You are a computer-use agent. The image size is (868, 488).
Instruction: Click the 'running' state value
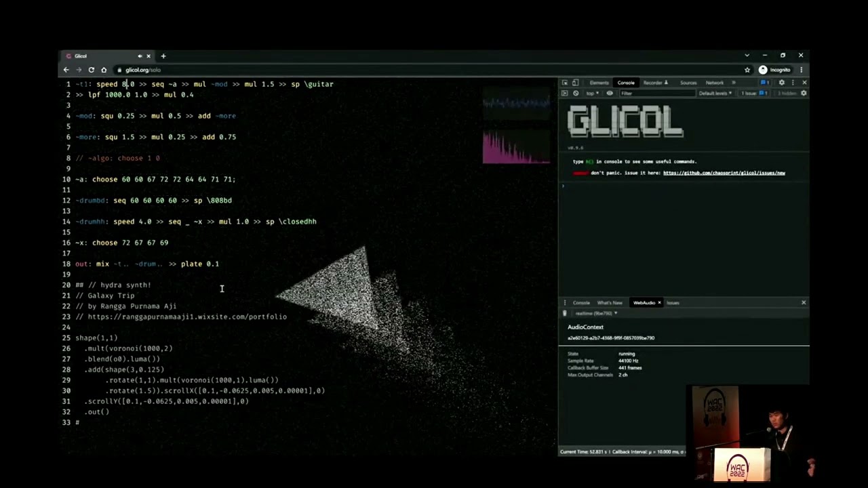pyautogui.click(x=627, y=354)
